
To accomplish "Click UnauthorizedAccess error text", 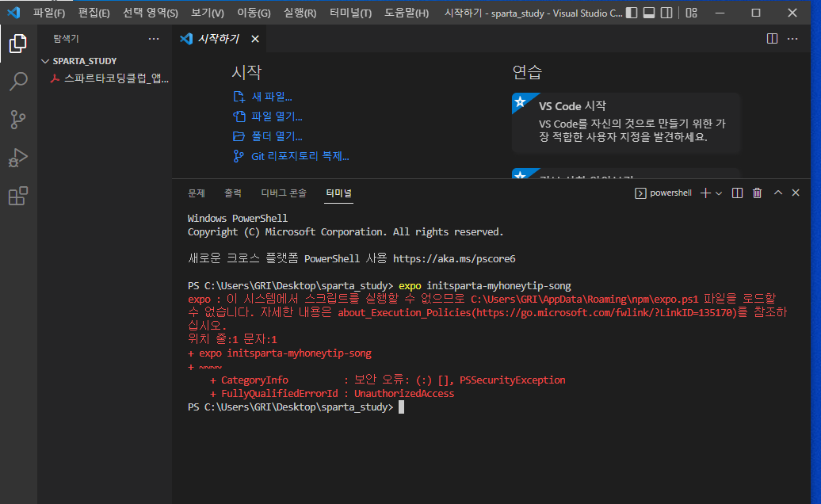I will point(403,394).
